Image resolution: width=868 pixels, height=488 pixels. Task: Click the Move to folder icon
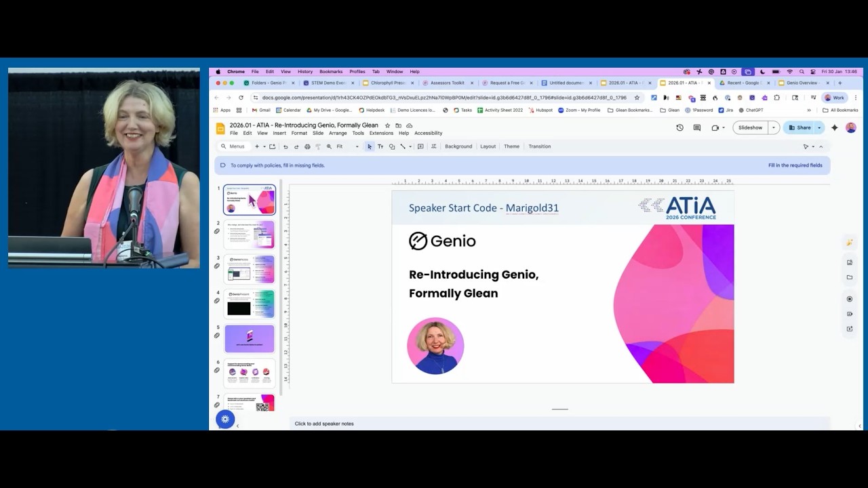click(398, 125)
